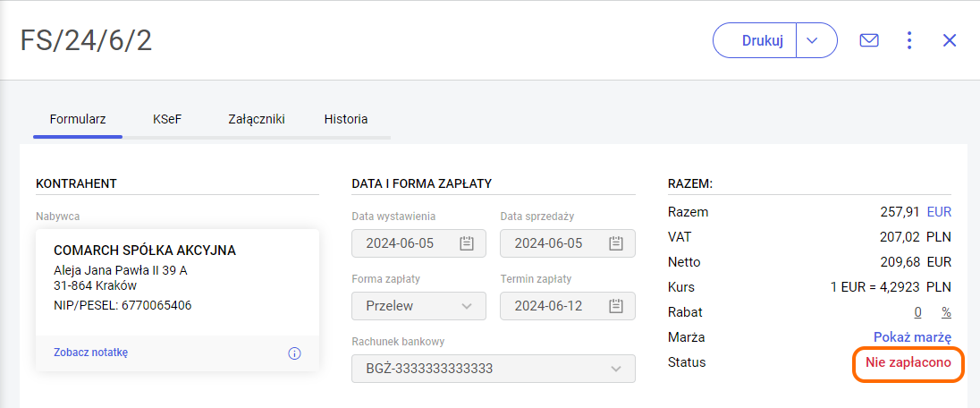
Task: Click the envelope email icon
Action: pyautogui.click(x=868, y=40)
